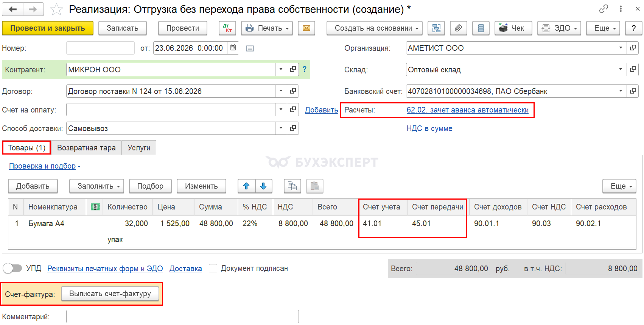
Task: Click in the Комментарий field
Action: [x=182, y=317]
